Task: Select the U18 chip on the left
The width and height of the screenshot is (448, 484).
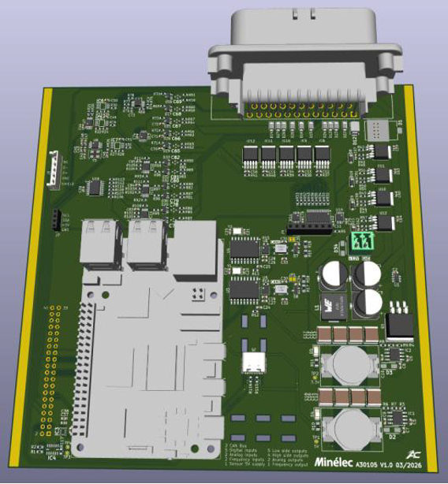Action: point(95,188)
